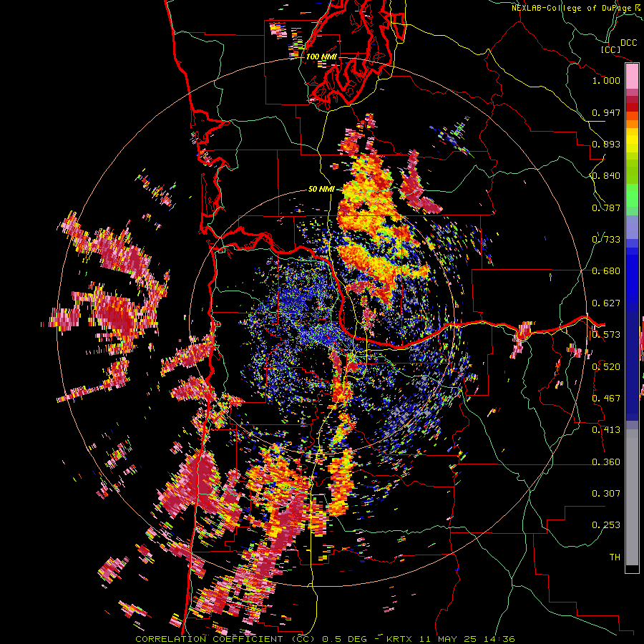Click the DCC label above the color scale
This screenshot has height=644, width=644.
tap(629, 43)
